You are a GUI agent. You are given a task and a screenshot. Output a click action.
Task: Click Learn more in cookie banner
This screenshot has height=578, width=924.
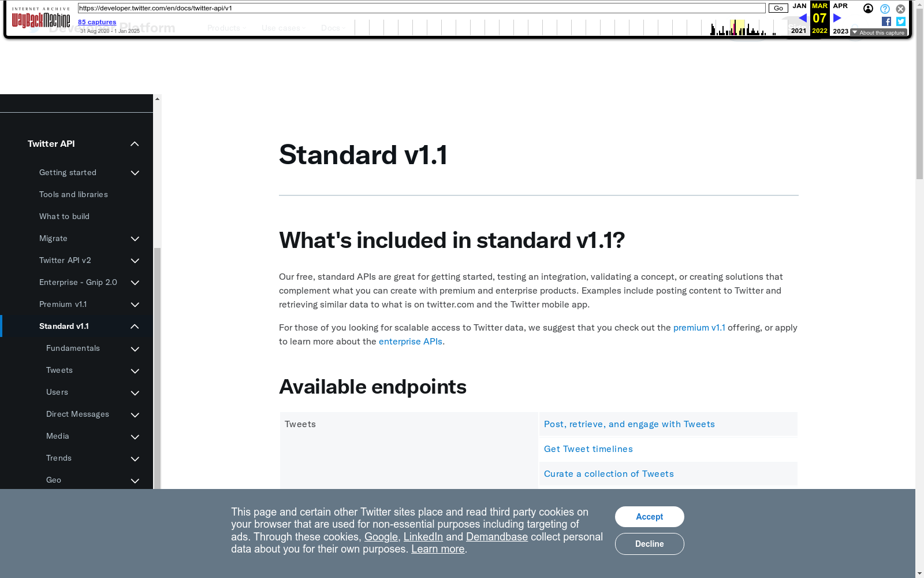(438, 549)
